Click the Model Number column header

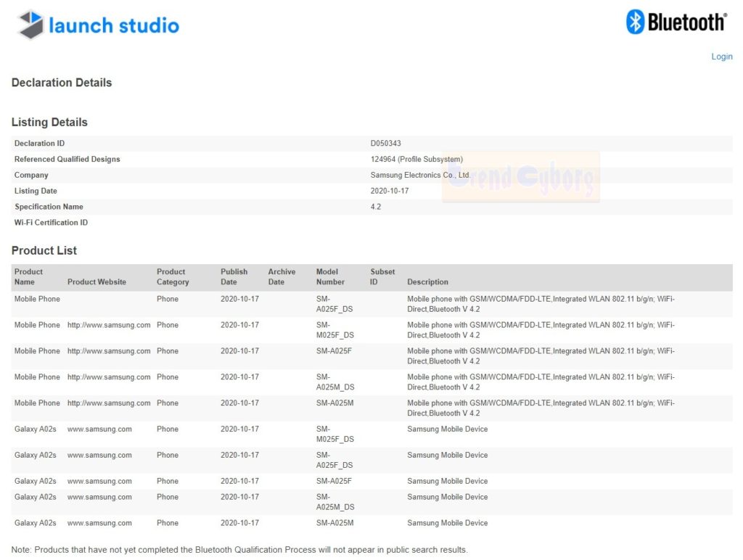coord(330,277)
